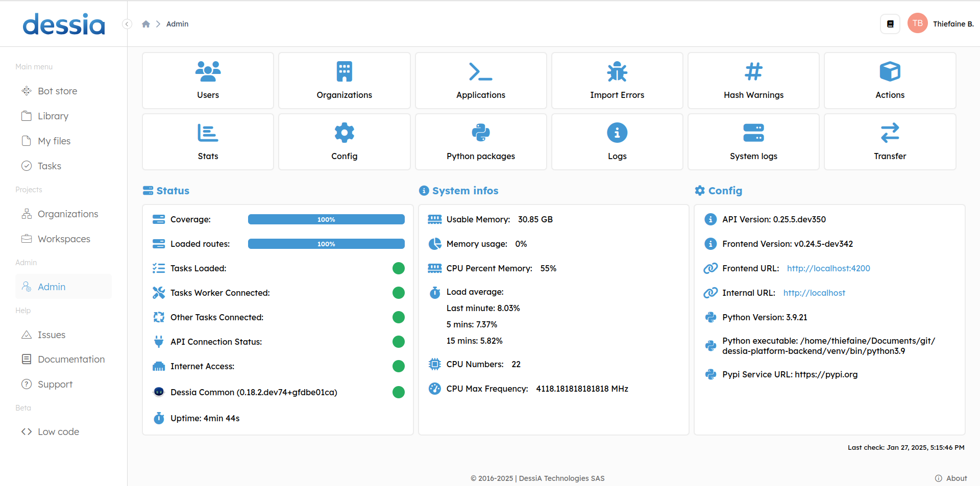Click the Frontend URL chain icon
Screen dimensions: 980x486
(x=710, y=268)
